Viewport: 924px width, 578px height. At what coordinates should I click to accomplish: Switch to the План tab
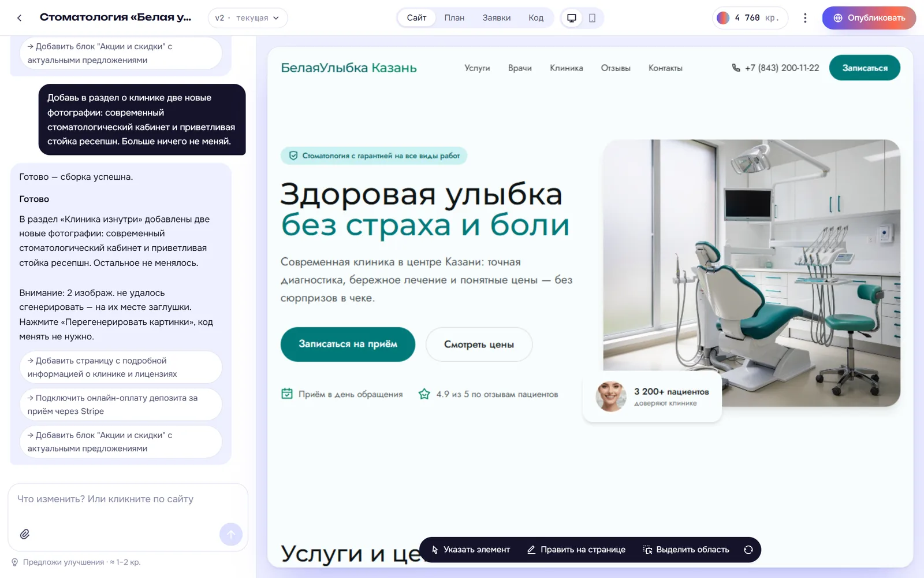pos(454,18)
